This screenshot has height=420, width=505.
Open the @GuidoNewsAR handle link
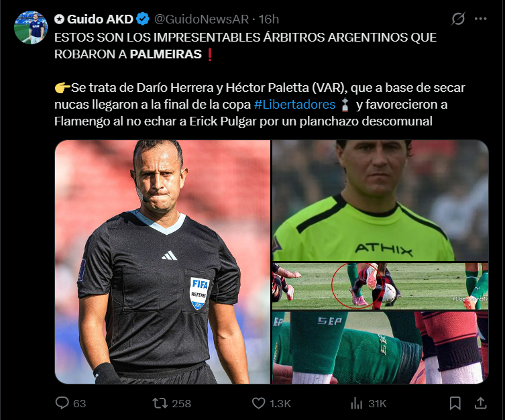pyautogui.click(x=201, y=19)
